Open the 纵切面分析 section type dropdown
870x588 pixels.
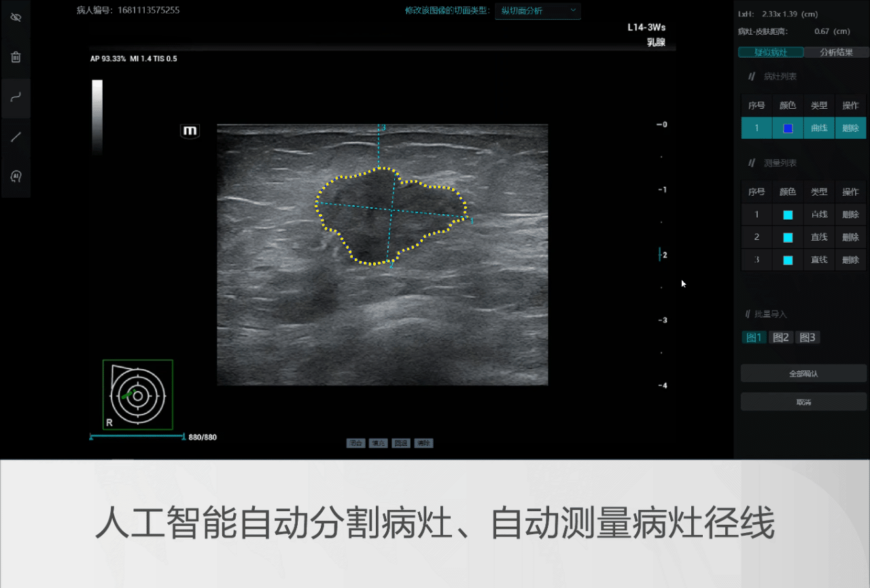(x=538, y=11)
